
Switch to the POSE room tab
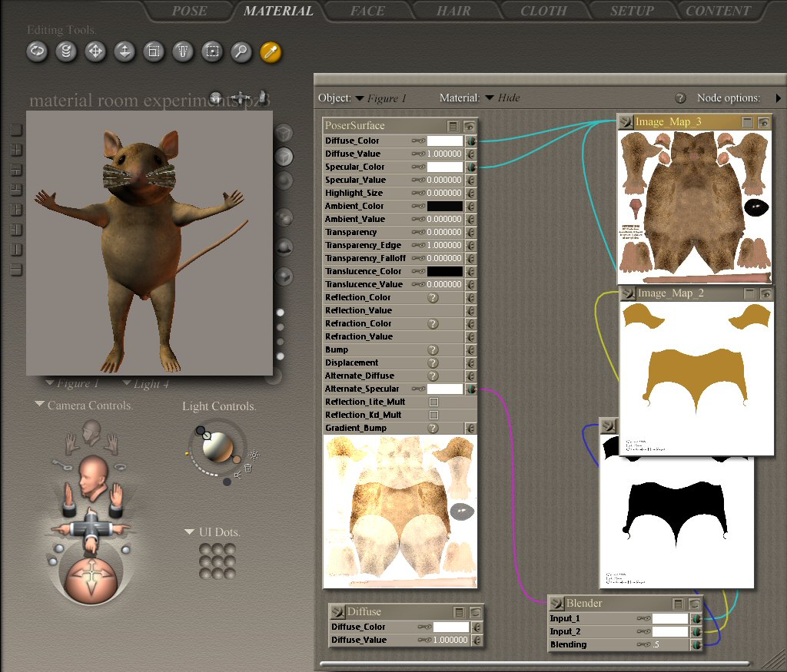[x=189, y=11]
